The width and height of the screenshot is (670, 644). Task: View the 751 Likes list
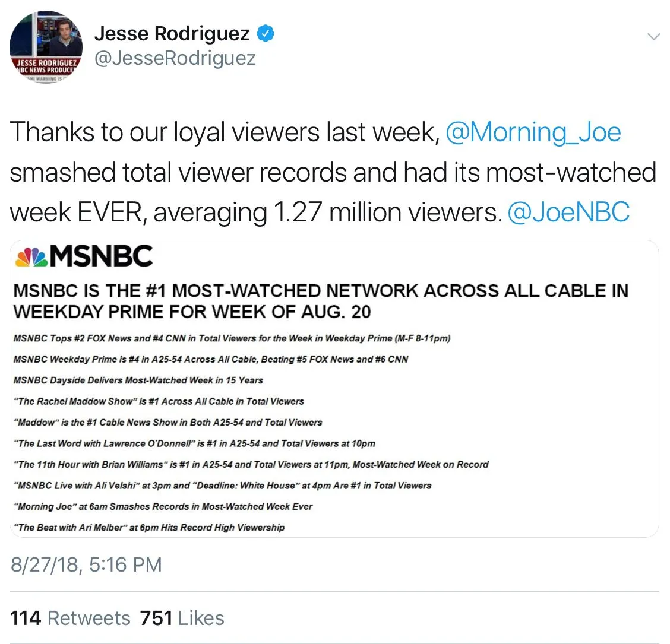tap(182, 618)
